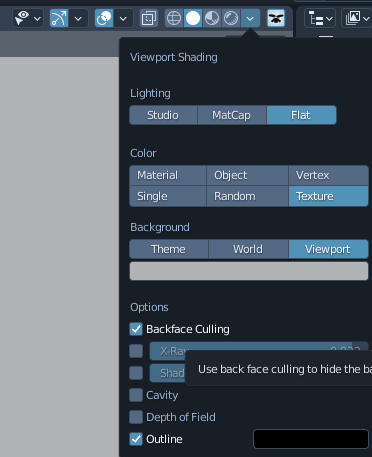Select Flat lighting
The width and height of the screenshot is (372, 457).
tap(301, 115)
